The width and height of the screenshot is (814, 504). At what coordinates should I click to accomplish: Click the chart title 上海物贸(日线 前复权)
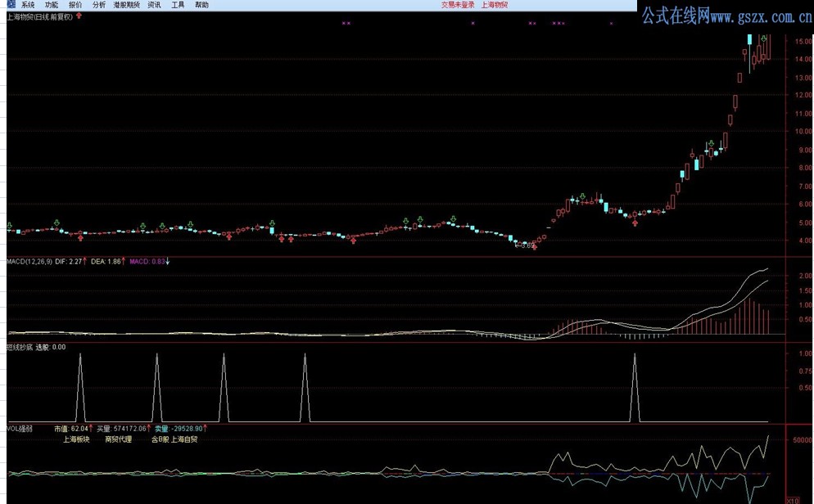point(40,16)
